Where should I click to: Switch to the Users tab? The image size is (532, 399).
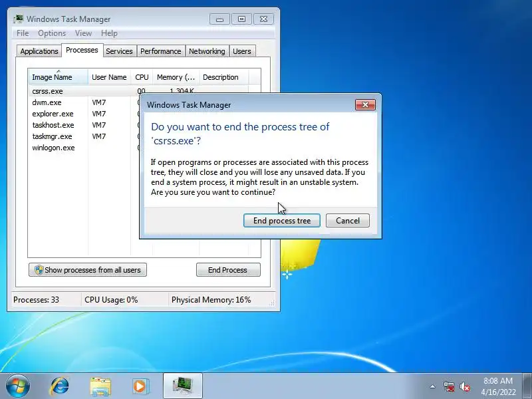point(242,51)
